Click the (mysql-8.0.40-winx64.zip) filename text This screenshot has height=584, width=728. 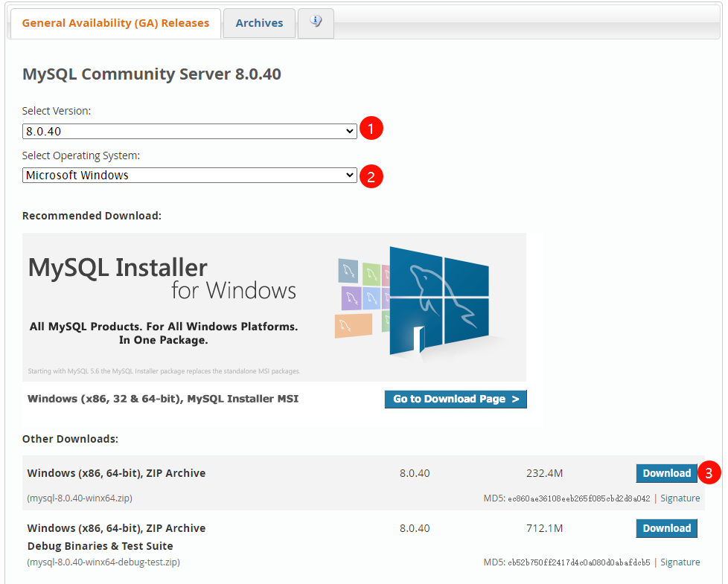click(x=80, y=498)
